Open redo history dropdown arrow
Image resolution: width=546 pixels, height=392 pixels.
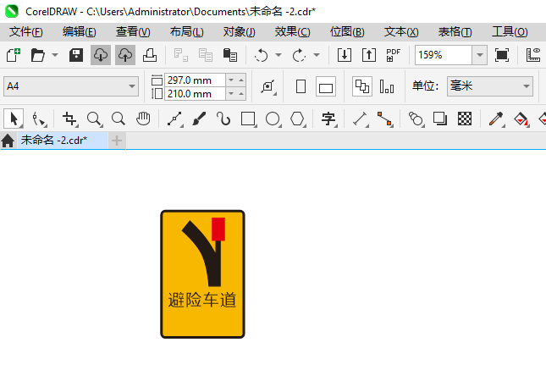pyautogui.click(x=317, y=55)
